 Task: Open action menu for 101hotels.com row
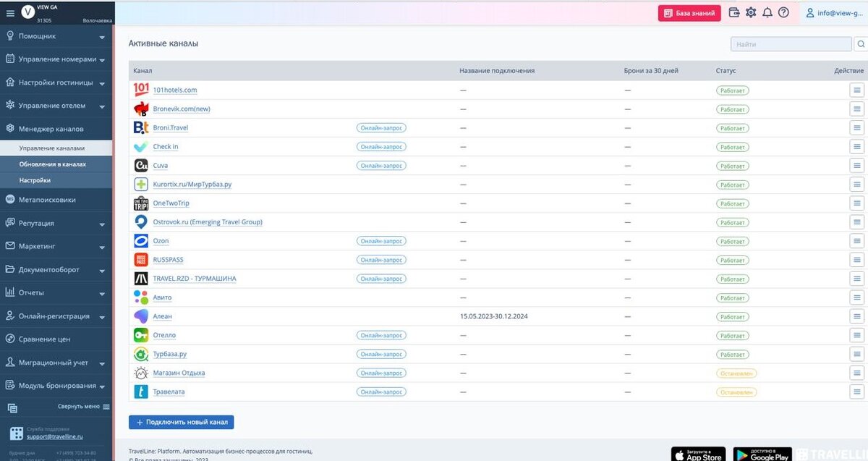coord(857,90)
